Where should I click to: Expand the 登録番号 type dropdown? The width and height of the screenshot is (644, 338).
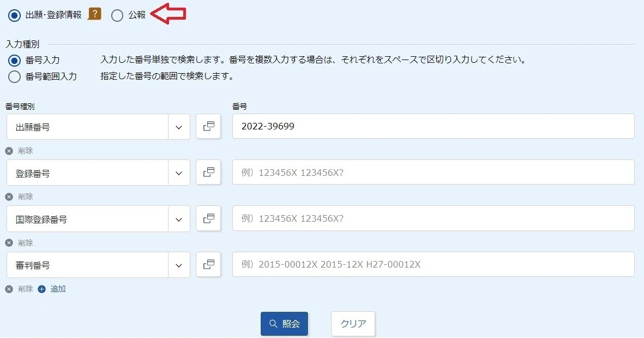(179, 173)
